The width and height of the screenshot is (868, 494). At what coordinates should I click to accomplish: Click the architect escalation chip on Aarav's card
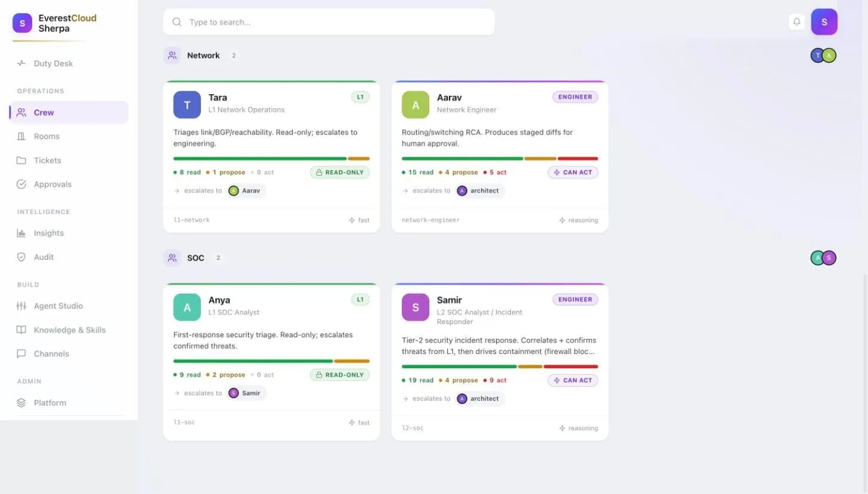480,191
